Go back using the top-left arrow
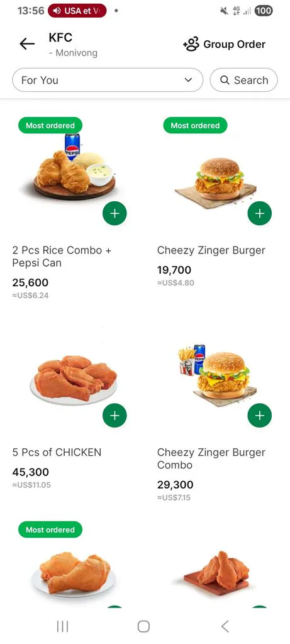Viewport: 290px width, 644px height. pyautogui.click(x=26, y=44)
